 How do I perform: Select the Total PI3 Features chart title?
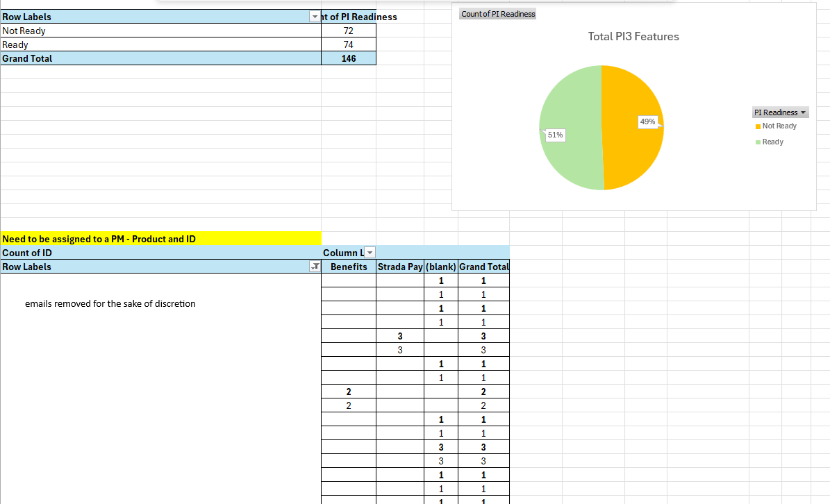tap(633, 37)
